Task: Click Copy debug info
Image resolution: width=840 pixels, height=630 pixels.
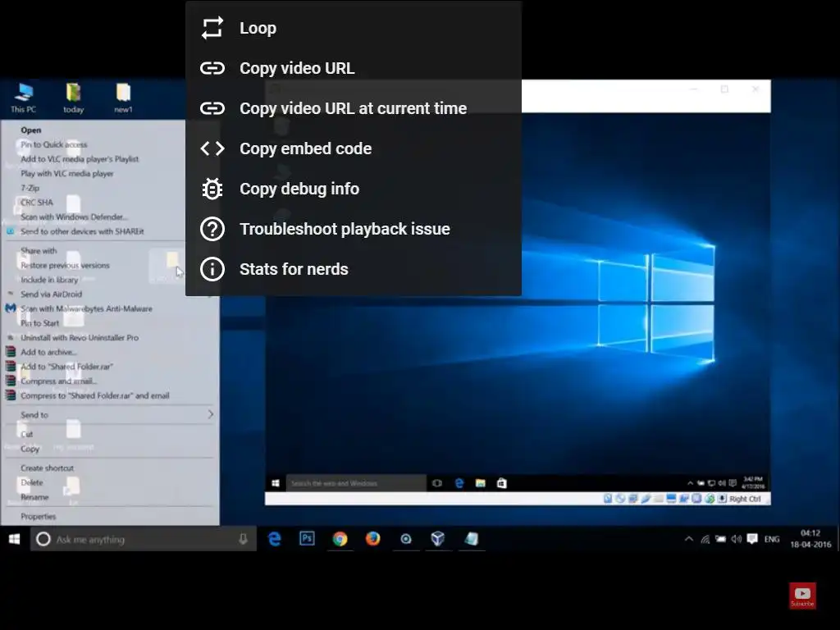Action: [x=354, y=189]
